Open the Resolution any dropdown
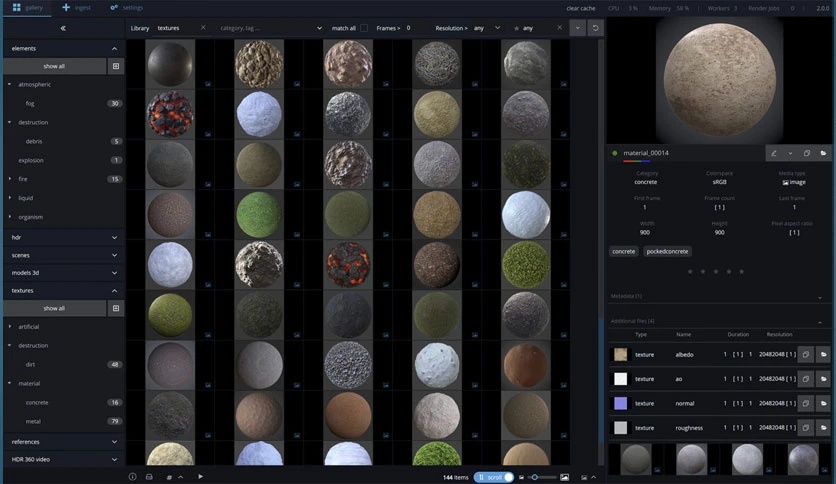Image resolution: width=836 pixels, height=484 pixels. (487, 28)
